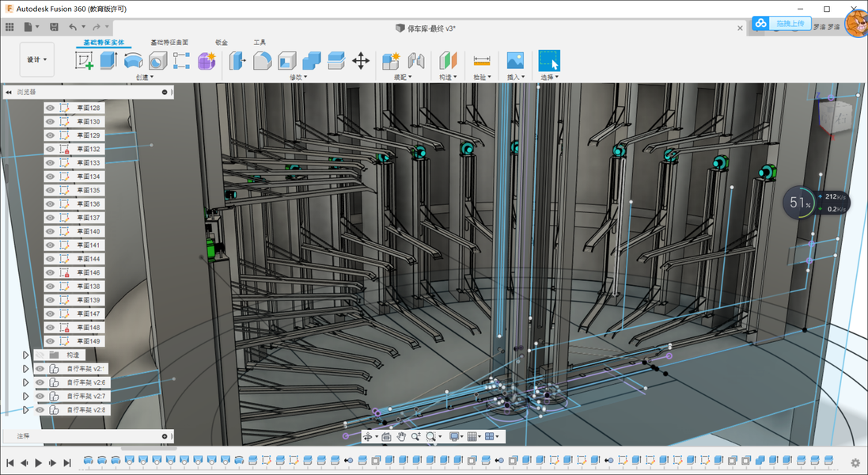This screenshot has width=868, height=475.
Task: Select the Pan hand tool
Action: click(401, 436)
